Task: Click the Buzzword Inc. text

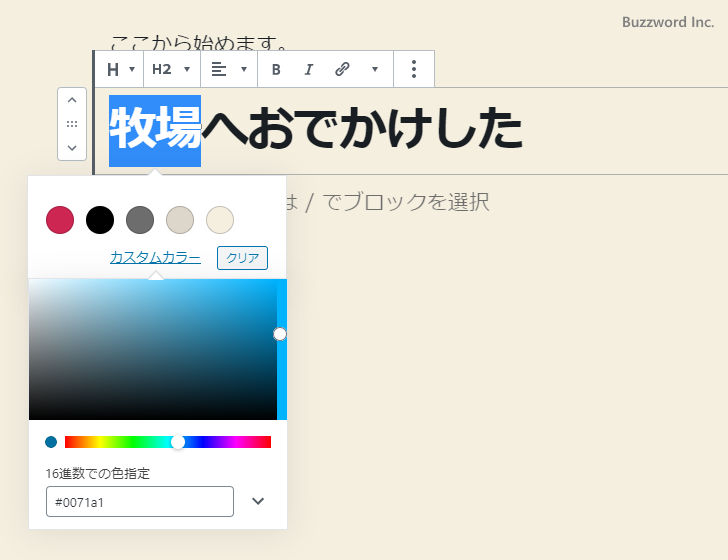Action: click(x=668, y=22)
